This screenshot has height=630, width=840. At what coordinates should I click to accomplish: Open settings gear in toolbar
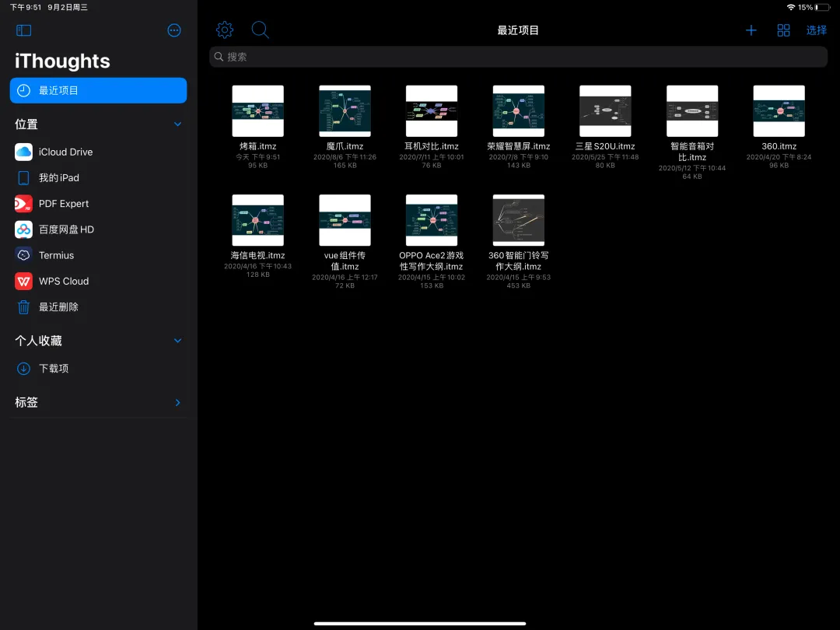point(225,30)
